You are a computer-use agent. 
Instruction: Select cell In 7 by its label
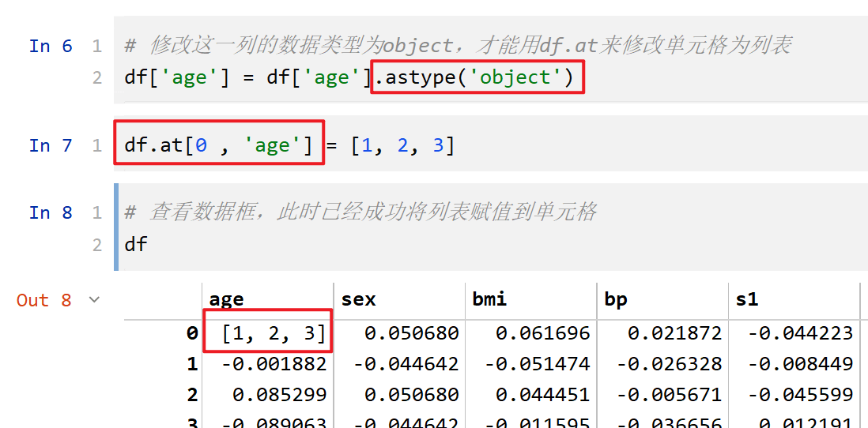tap(51, 145)
